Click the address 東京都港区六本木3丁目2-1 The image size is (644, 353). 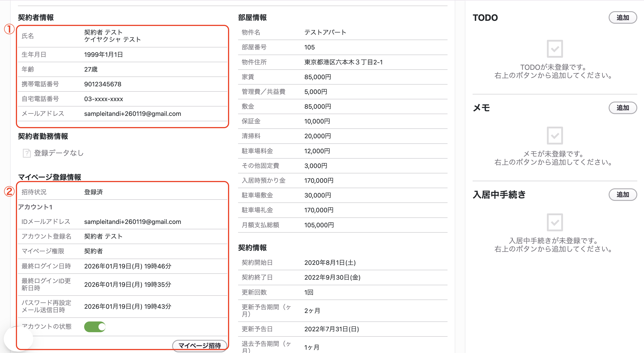pyautogui.click(x=343, y=62)
